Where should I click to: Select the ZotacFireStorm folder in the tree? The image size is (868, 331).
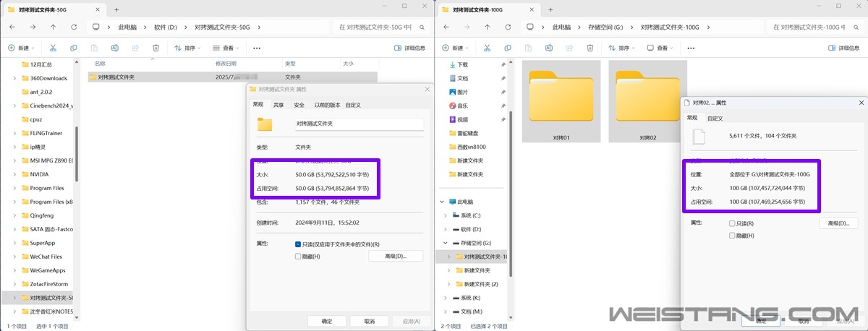[x=45, y=284]
